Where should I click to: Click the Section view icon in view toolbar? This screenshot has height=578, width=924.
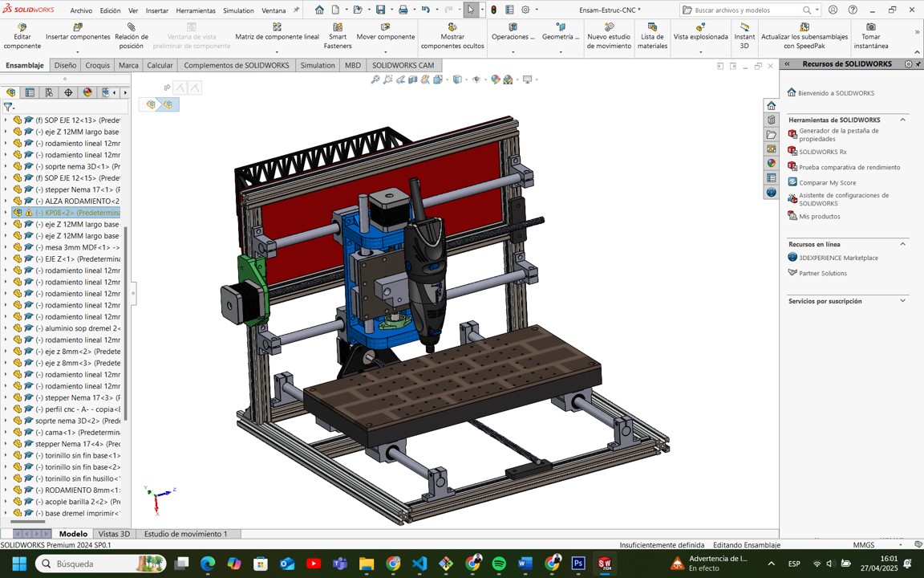(x=413, y=79)
